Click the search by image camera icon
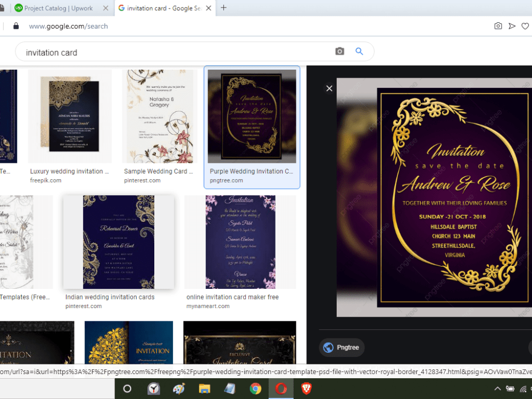Screen dimensions: 532x399 pos(339,51)
